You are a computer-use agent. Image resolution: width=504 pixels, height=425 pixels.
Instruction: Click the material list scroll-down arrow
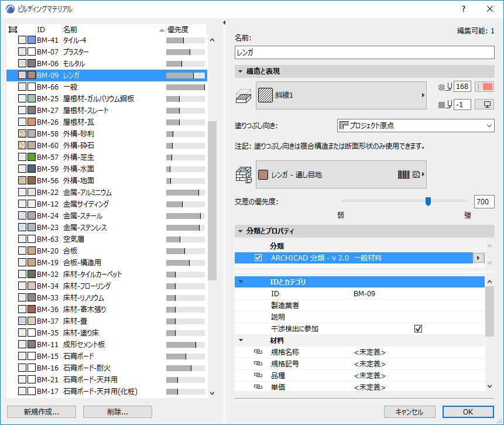pos(212,393)
